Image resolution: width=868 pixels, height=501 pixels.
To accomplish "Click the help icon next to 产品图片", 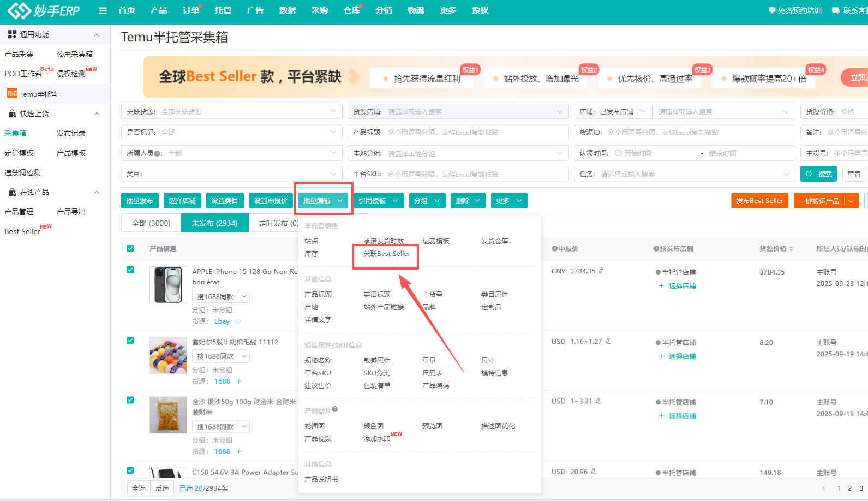I will [x=335, y=409].
